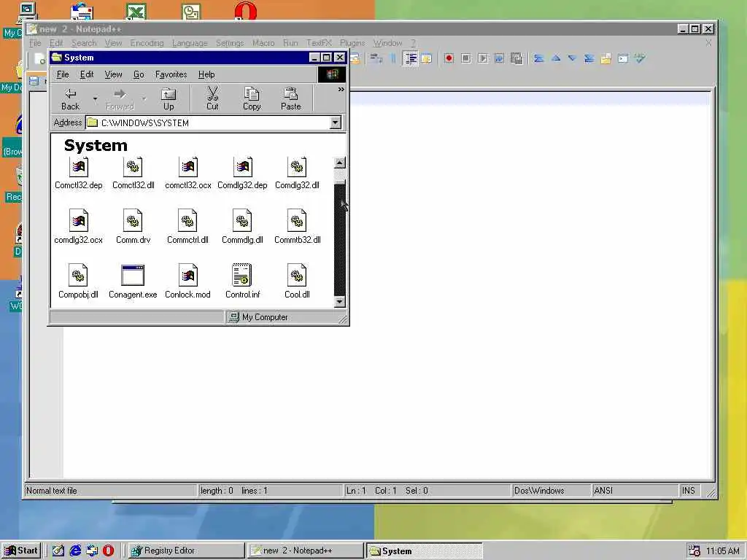The image size is (747, 560).
Task: Click the Windows logo throbber in System window
Action: click(332, 74)
